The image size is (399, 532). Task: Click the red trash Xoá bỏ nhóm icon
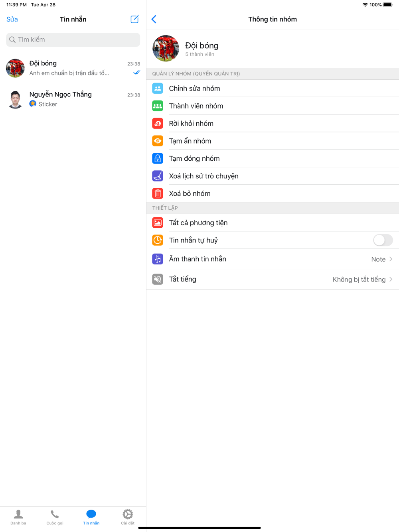(x=158, y=194)
